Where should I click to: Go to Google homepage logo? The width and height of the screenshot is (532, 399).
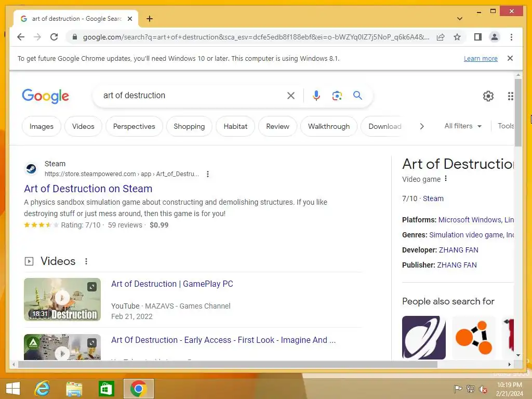(46, 96)
